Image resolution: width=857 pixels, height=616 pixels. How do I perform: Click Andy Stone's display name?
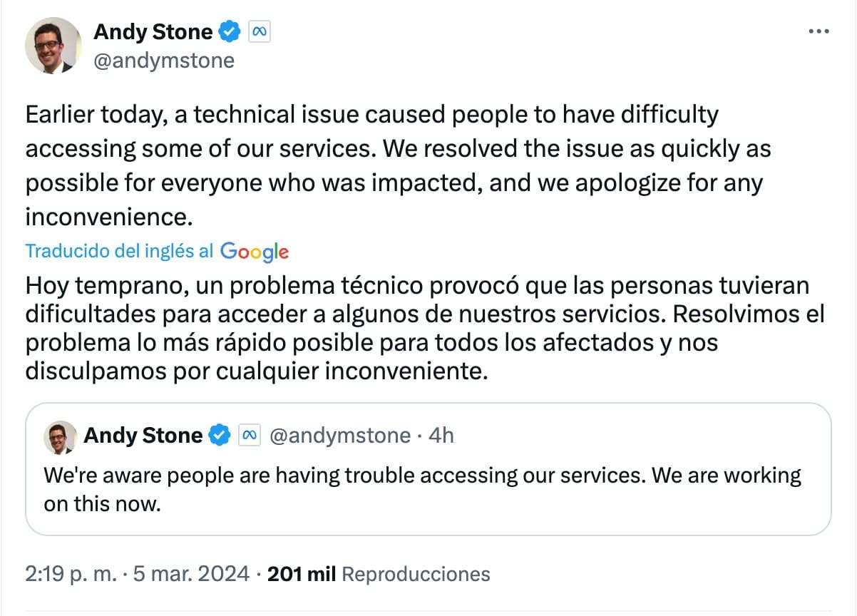tap(153, 31)
